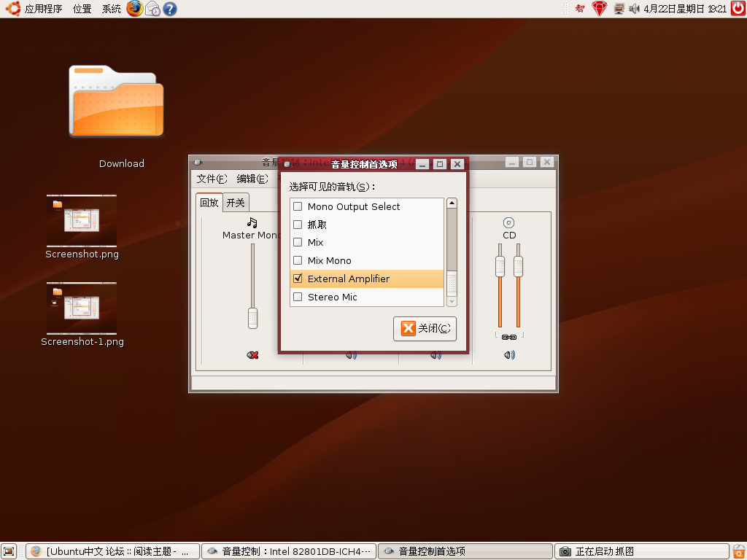Open the network monitor tray icon

[x=619, y=9]
